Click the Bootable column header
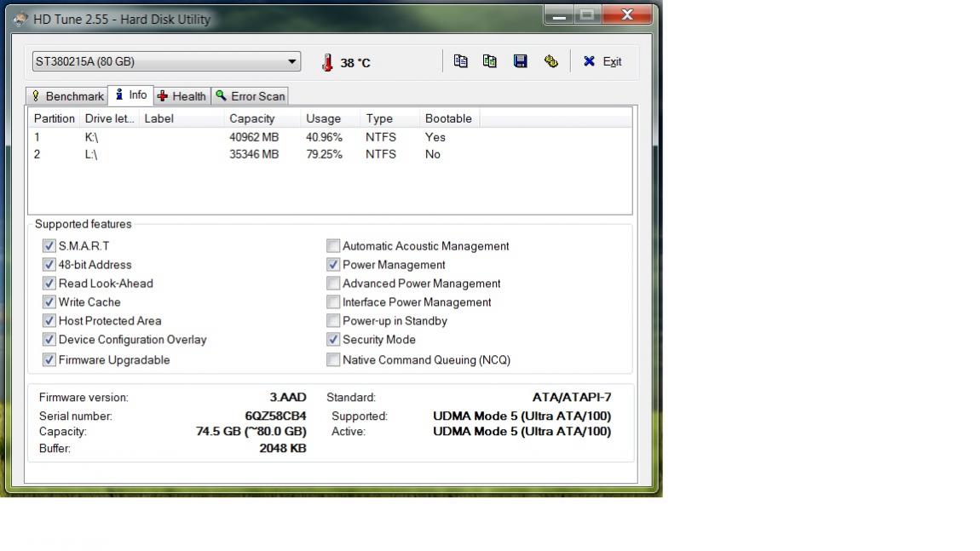 [449, 118]
